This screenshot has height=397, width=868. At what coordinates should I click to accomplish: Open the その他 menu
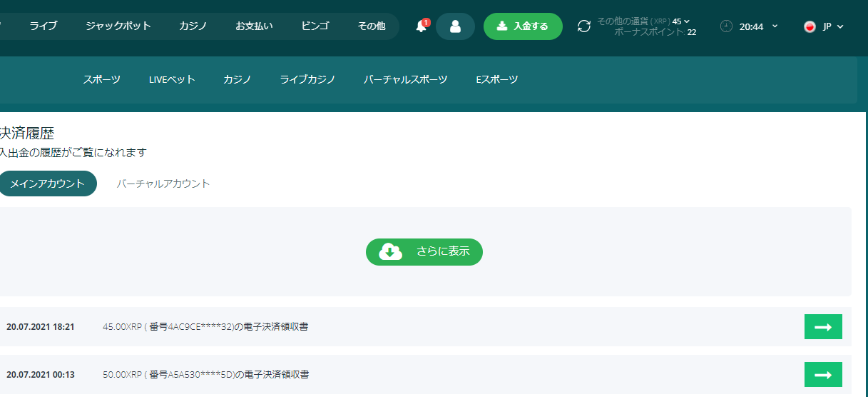coord(372,26)
